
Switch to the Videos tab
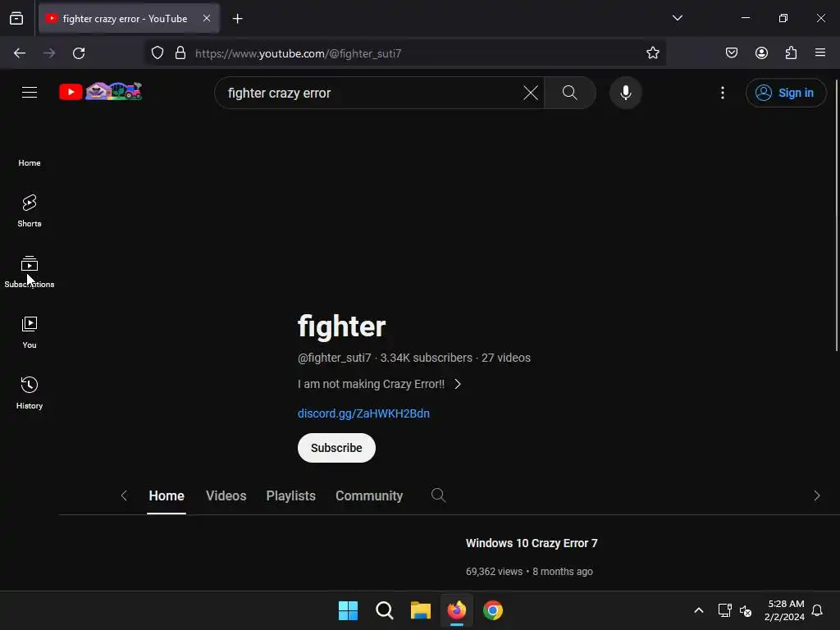[226, 496]
